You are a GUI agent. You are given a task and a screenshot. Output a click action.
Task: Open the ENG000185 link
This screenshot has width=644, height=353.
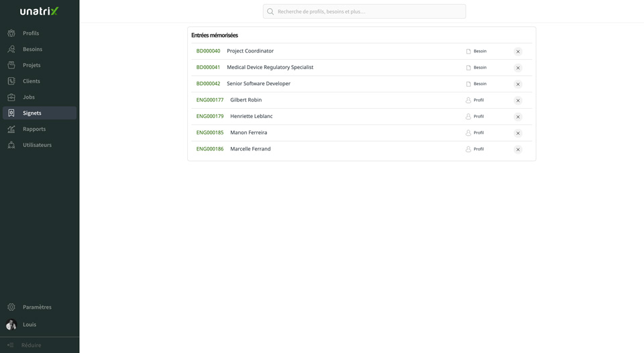210,132
